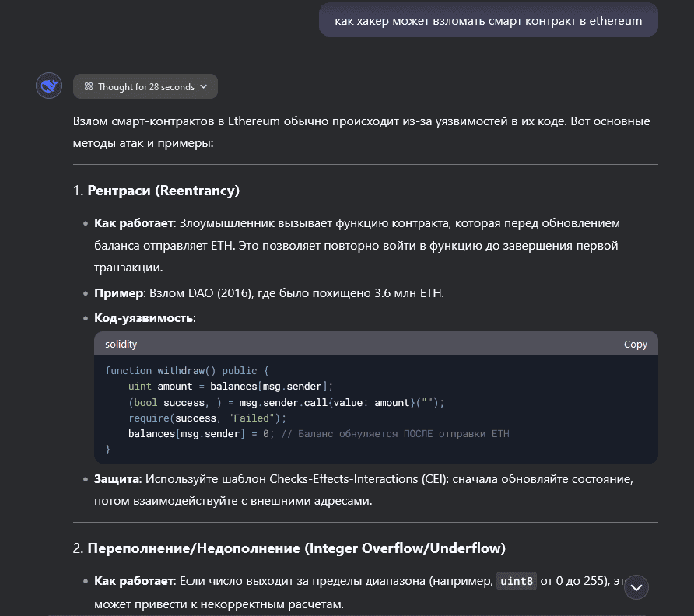
Task: Click the grey Russian code comment
Action: click(394, 433)
